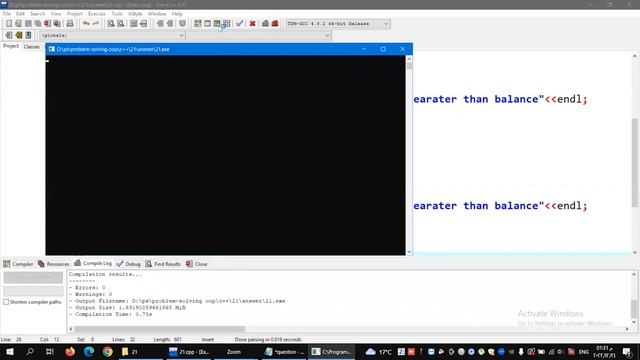The width and height of the screenshot is (640, 360).
Task: Open the File menu
Action: pos(7,14)
